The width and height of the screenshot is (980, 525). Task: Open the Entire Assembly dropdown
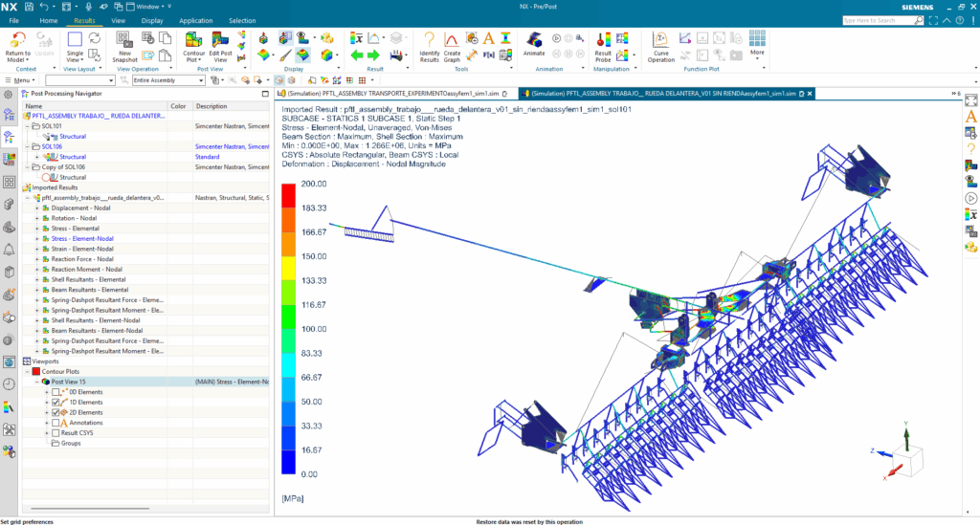(x=168, y=80)
